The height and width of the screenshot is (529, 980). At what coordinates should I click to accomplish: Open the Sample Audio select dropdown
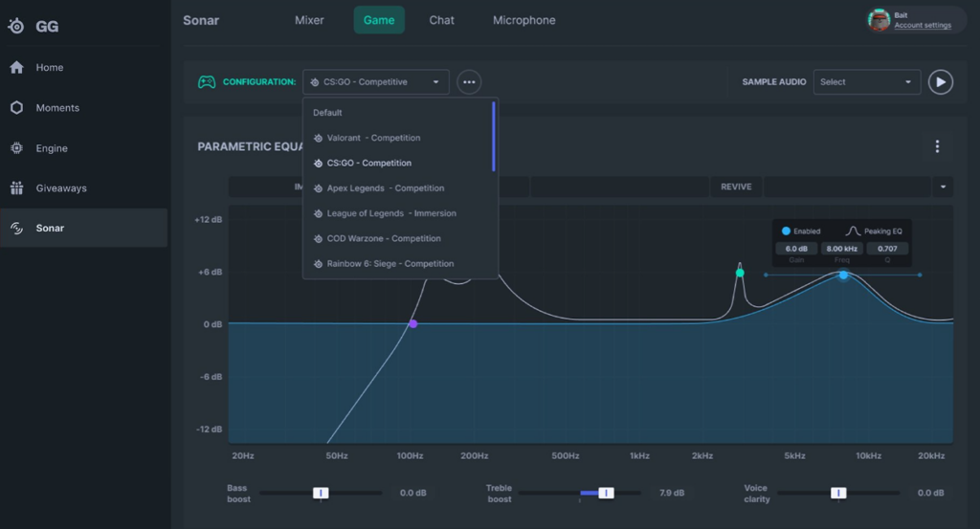click(866, 82)
